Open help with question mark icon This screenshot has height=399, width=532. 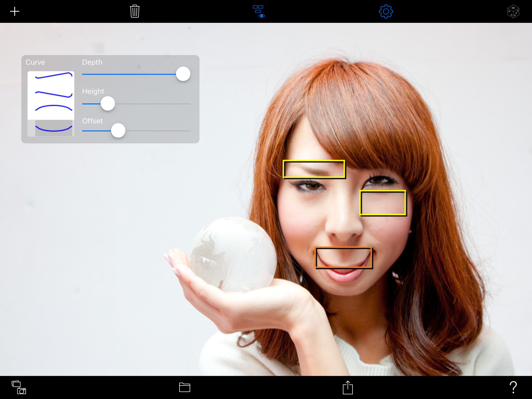(513, 387)
